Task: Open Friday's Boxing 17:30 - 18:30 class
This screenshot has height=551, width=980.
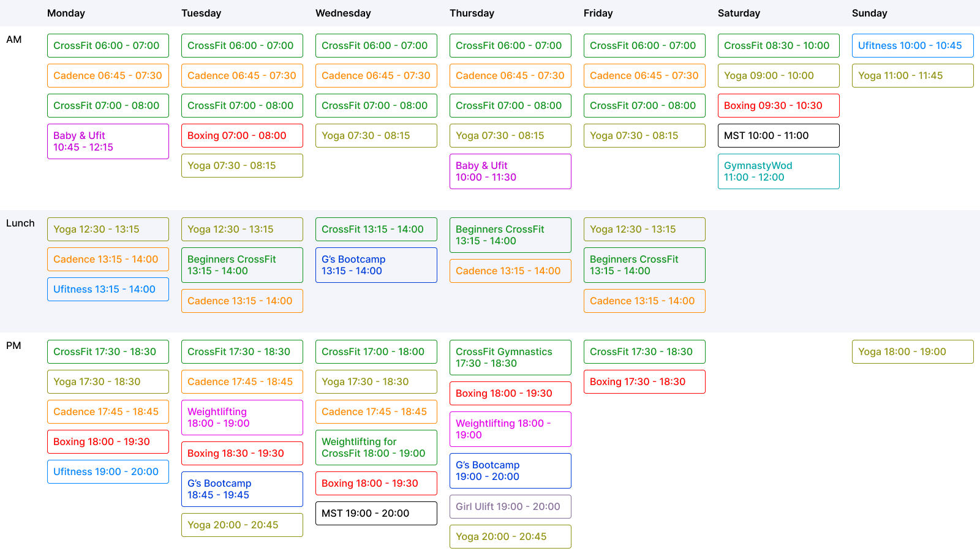Action: (644, 381)
